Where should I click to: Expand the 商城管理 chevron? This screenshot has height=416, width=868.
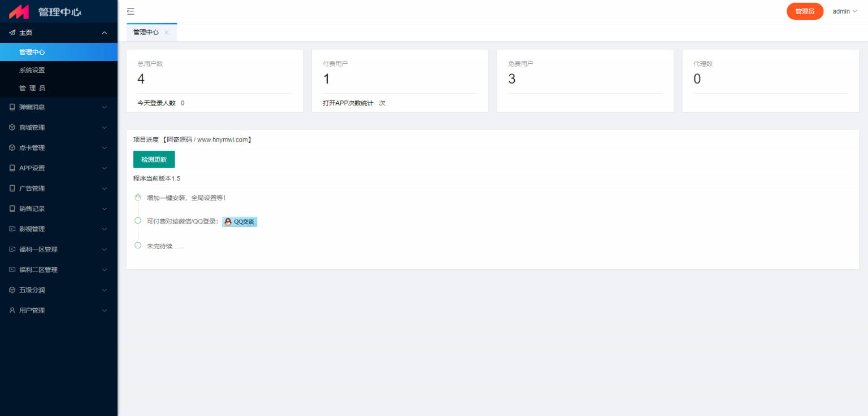[105, 128]
